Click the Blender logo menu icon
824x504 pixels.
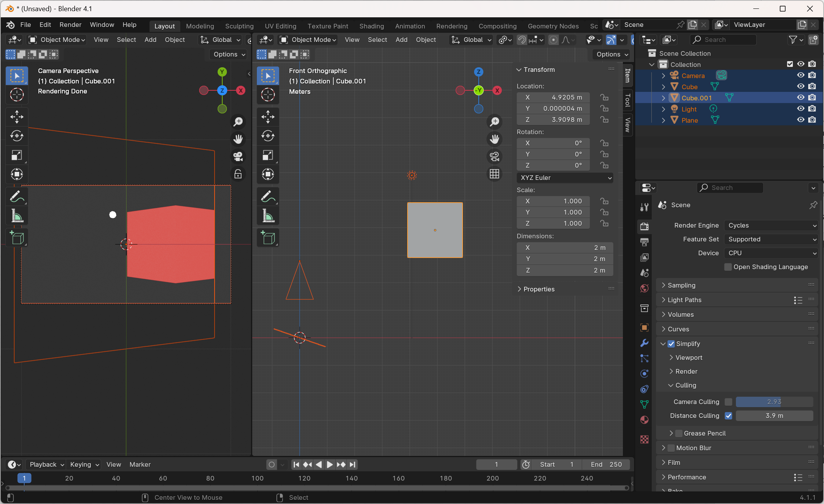click(x=10, y=25)
